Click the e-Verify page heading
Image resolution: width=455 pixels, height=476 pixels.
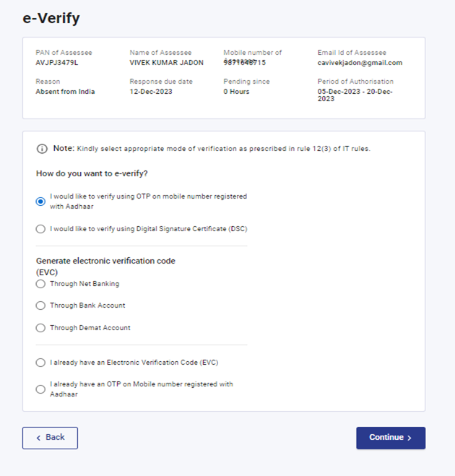pos(51,17)
